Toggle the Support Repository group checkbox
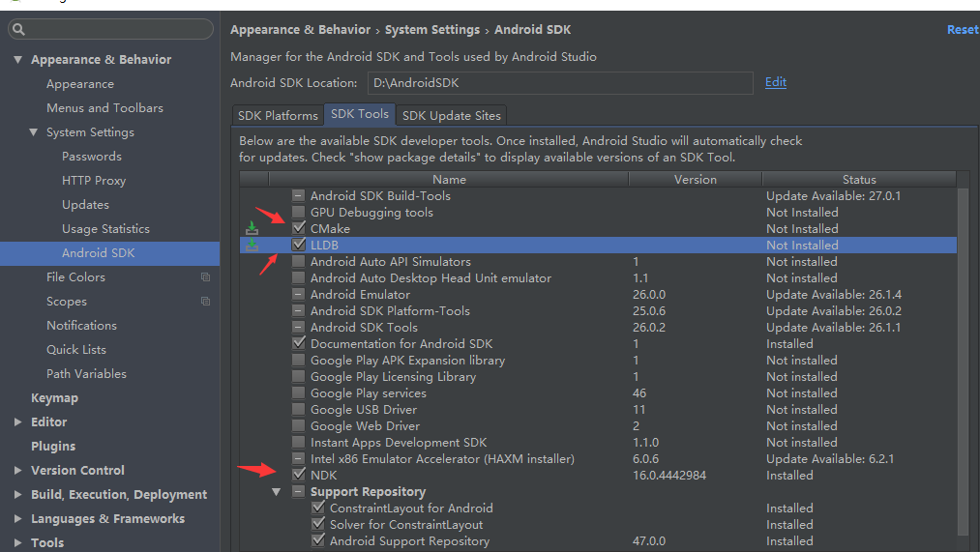 click(299, 491)
